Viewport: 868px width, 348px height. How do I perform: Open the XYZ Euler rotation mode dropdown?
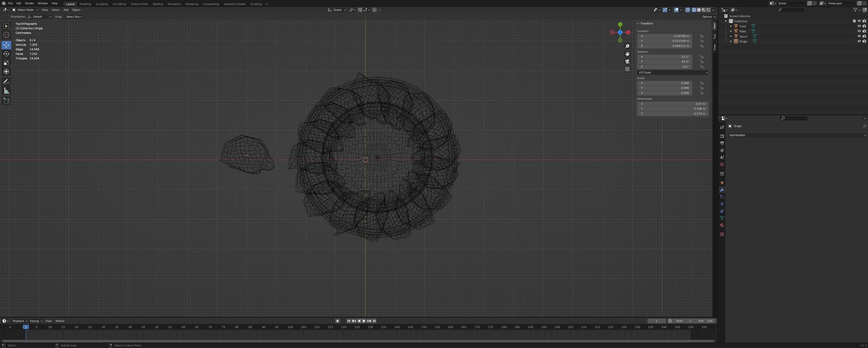(672, 73)
